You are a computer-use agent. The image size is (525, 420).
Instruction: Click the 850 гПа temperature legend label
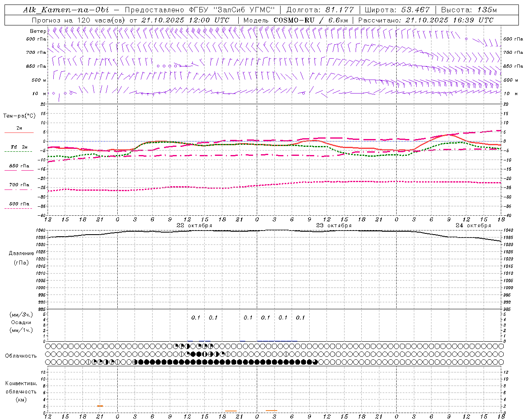pos(19,166)
